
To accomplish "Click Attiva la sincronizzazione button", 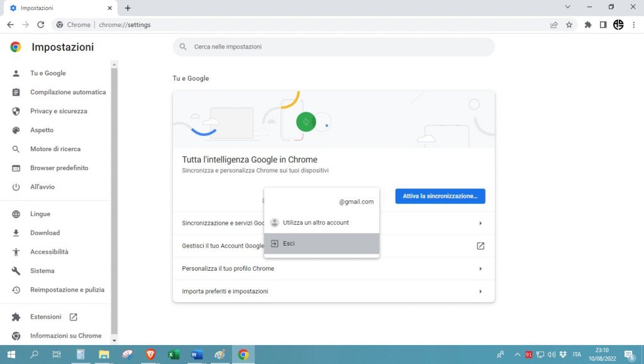I will 440,196.
